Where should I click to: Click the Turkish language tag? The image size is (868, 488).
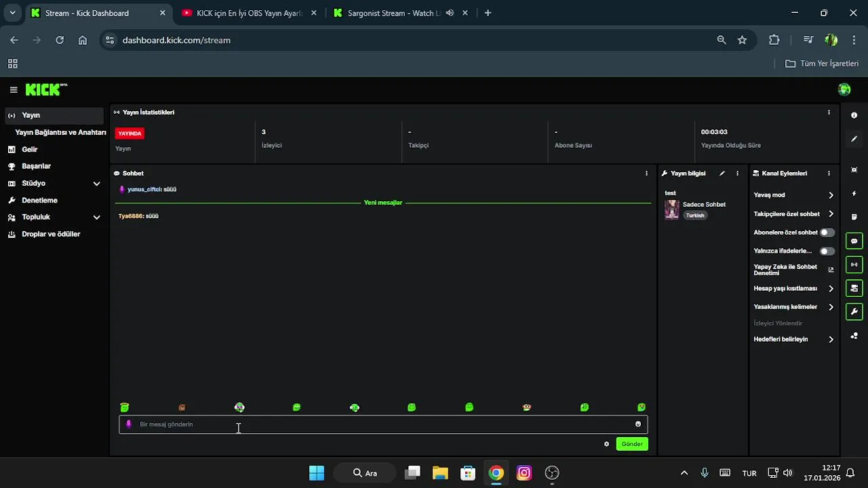[x=695, y=216]
